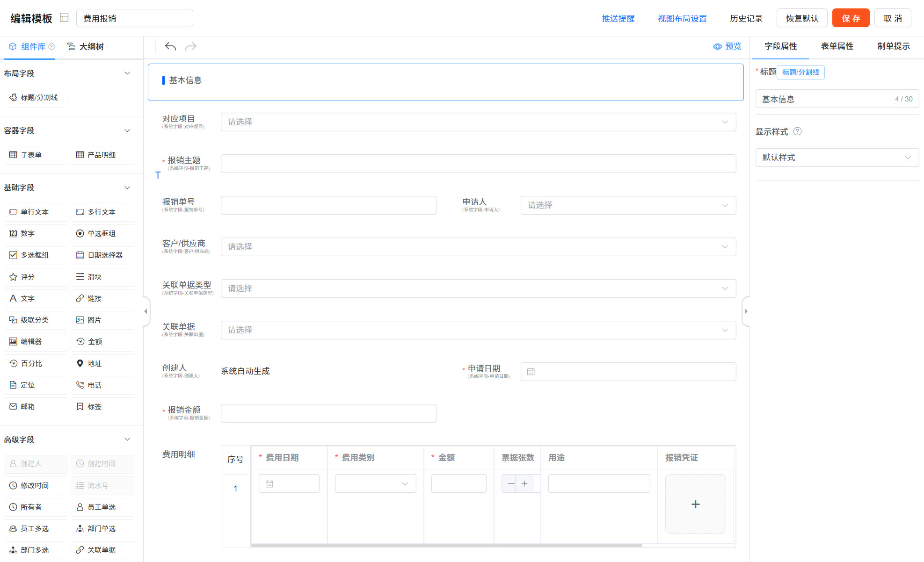924x562 pixels.
Task: Select the 日期选择器 component
Action: (103, 255)
